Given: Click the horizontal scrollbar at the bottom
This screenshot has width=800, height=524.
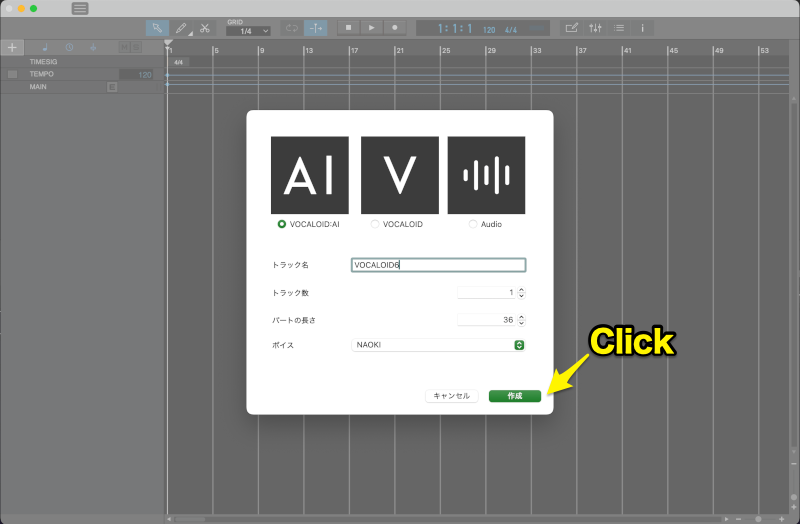Looking at the screenshot, I should click(190, 519).
